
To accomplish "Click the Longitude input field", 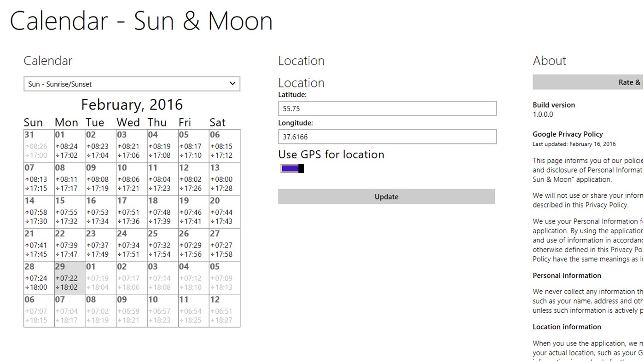I will 387,137.
